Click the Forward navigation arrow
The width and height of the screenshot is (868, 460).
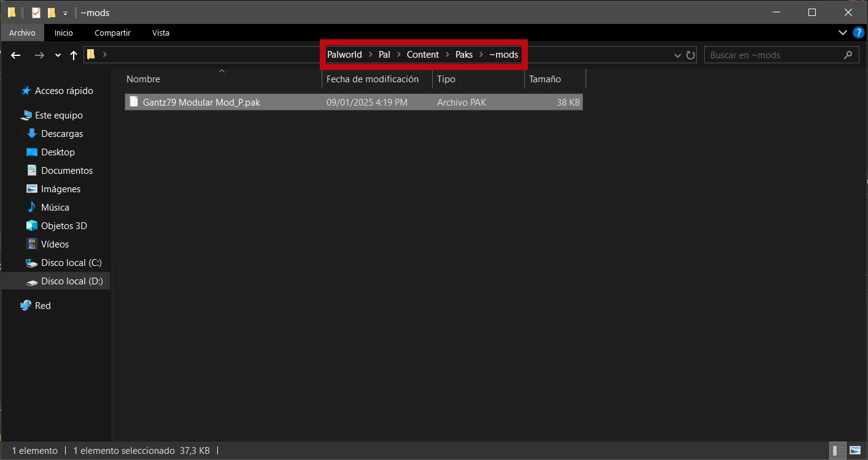[x=39, y=55]
